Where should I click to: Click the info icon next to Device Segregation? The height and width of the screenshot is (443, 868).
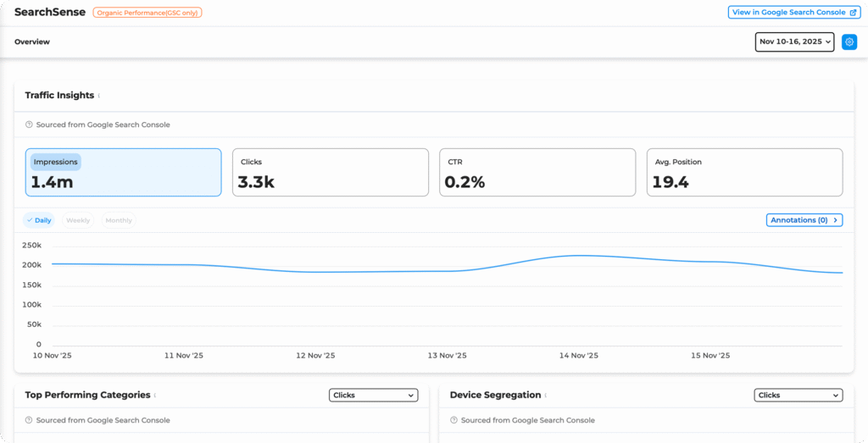click(x=546, y=396)
